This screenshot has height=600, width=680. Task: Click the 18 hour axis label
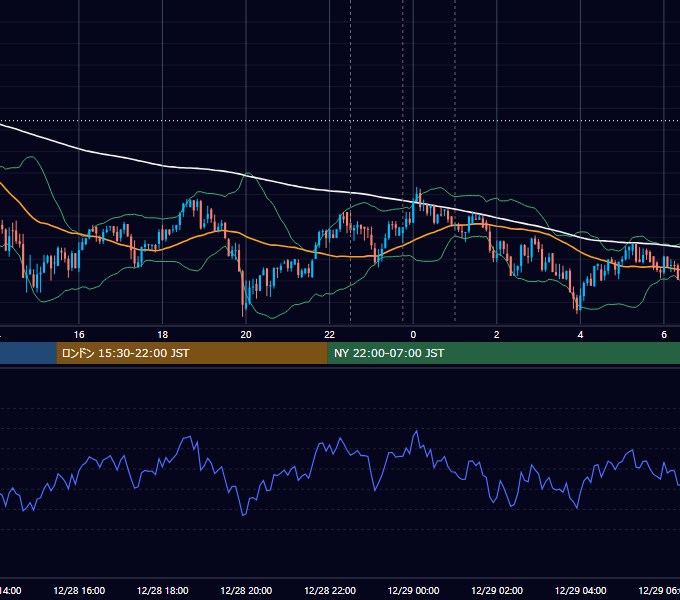coord(163,335)
